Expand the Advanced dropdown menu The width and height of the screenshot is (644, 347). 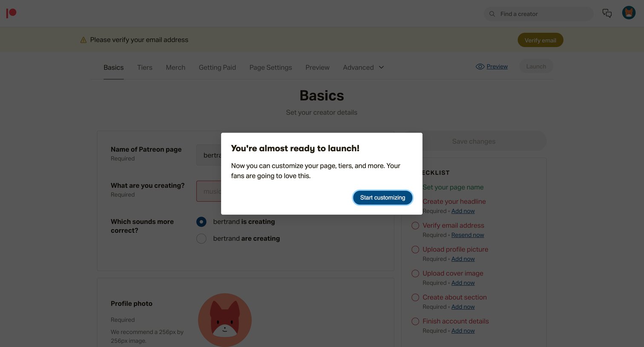click(x=363, y=67)
